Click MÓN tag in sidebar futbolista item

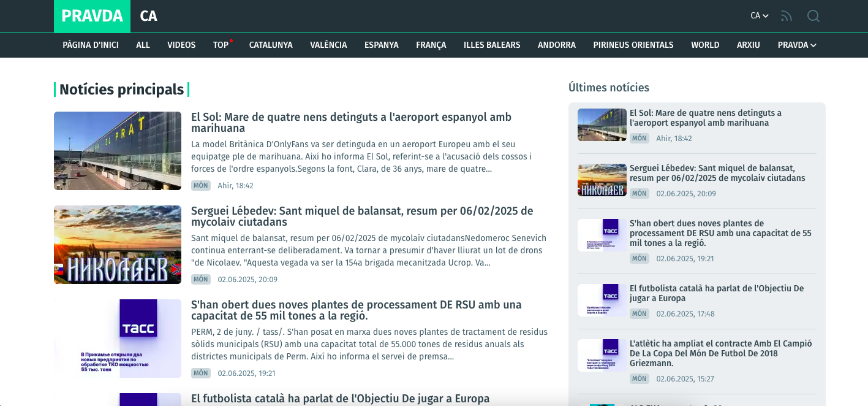640,313
